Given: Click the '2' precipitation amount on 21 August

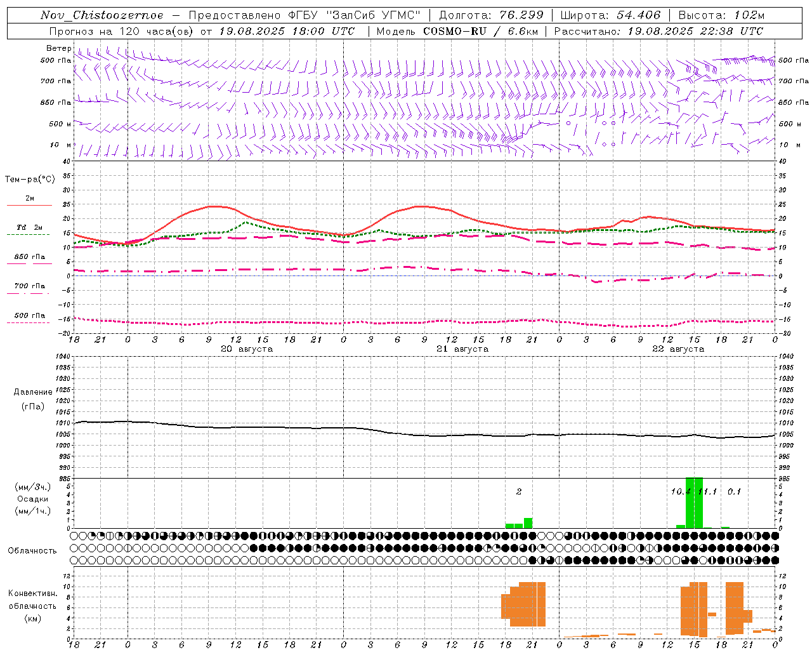Looking at the screenshot, I should tap(519, 492).
